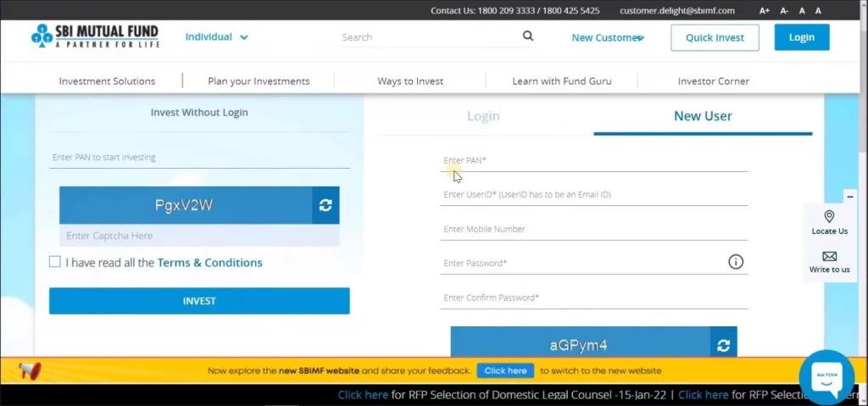Open Investor Corner menu
This screenshot has width=868, height=406.
(x=714, y=81)
